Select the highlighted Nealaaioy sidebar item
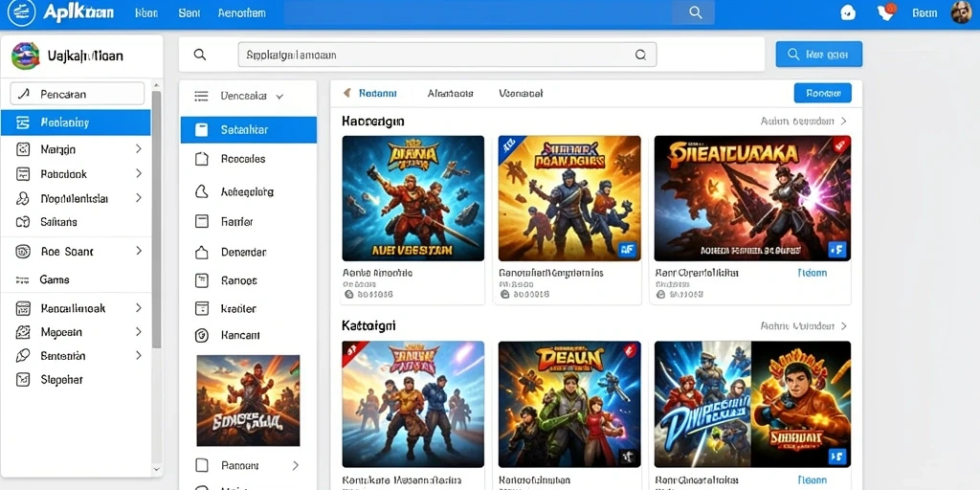980x490 pixels. 76,122
